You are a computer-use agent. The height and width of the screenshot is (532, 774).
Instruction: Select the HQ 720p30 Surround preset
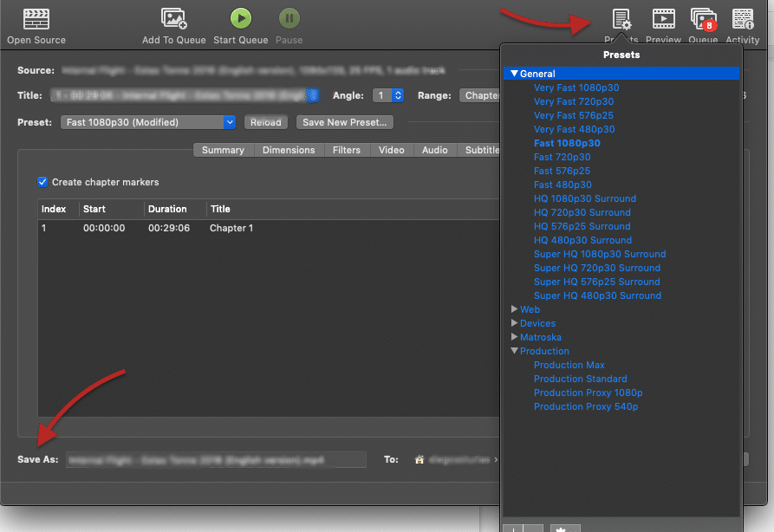pos(582,212)
